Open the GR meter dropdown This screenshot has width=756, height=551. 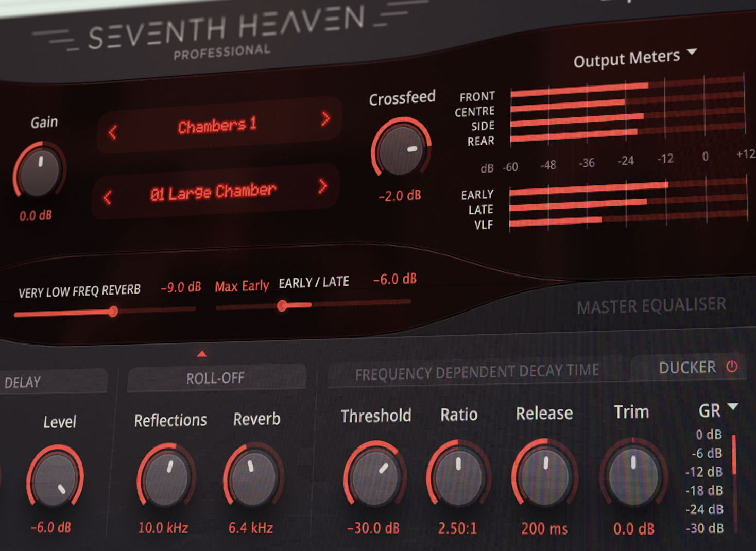(732, 407)
